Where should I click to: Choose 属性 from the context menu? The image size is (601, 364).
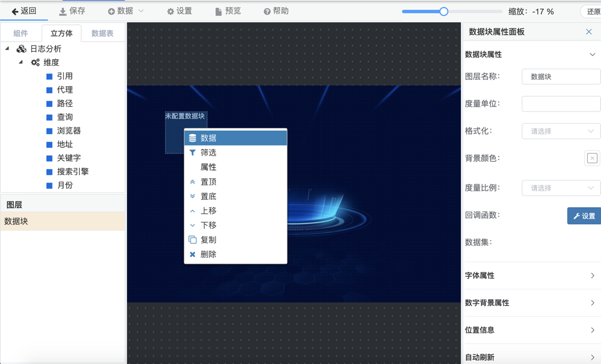point(208,167)
